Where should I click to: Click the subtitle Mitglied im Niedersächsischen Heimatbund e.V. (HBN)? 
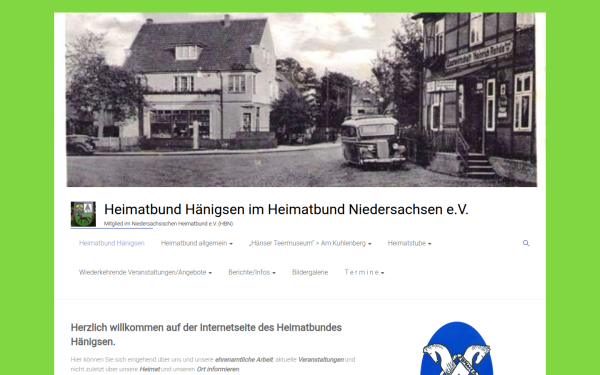[x=168, y=223]
